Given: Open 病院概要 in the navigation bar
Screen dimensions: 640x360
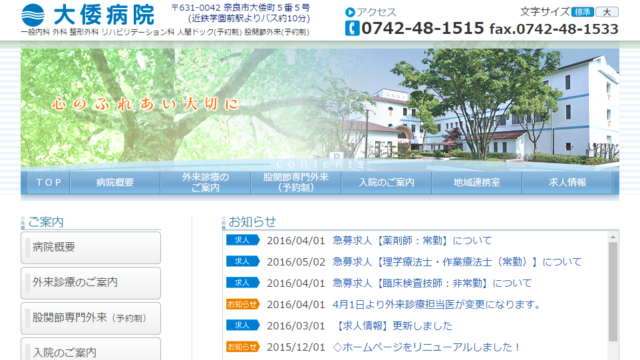Looking at the screenshot, I should click(x=115, y=182).
